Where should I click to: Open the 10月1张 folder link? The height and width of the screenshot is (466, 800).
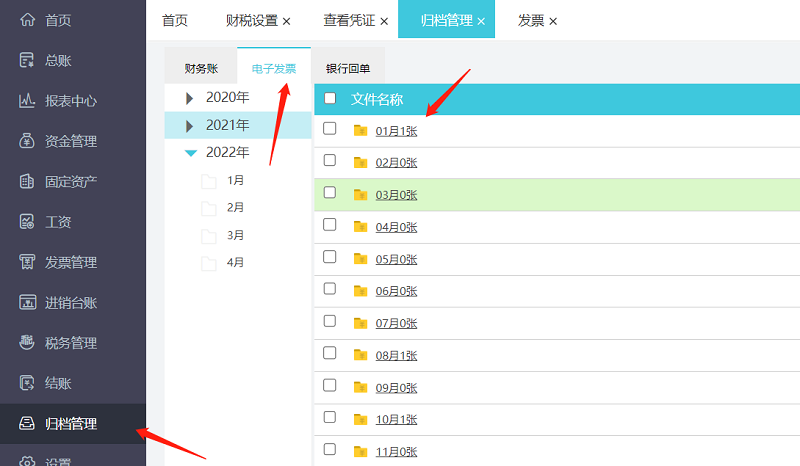tap(396, 419)
